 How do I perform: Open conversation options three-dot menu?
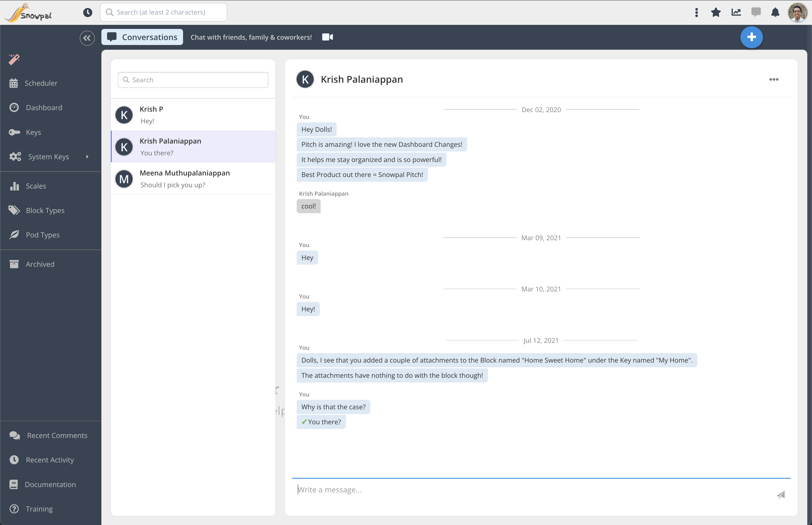[x=773, y=79]
